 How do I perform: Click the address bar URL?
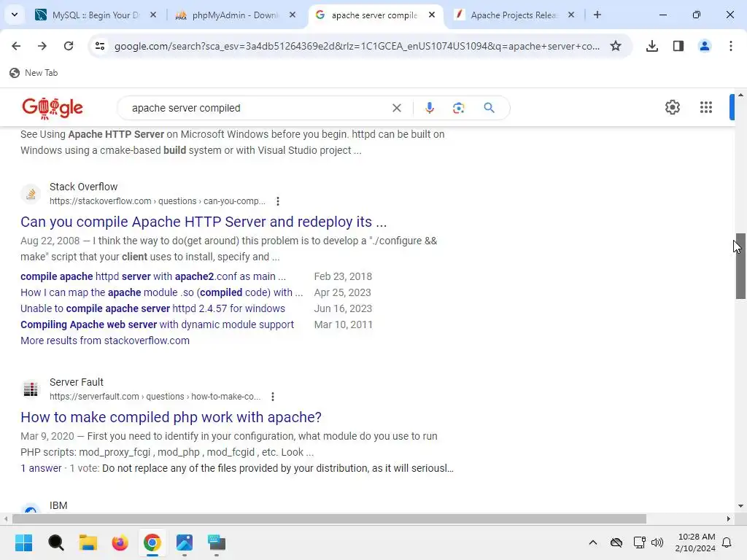(x=356, y=46)
